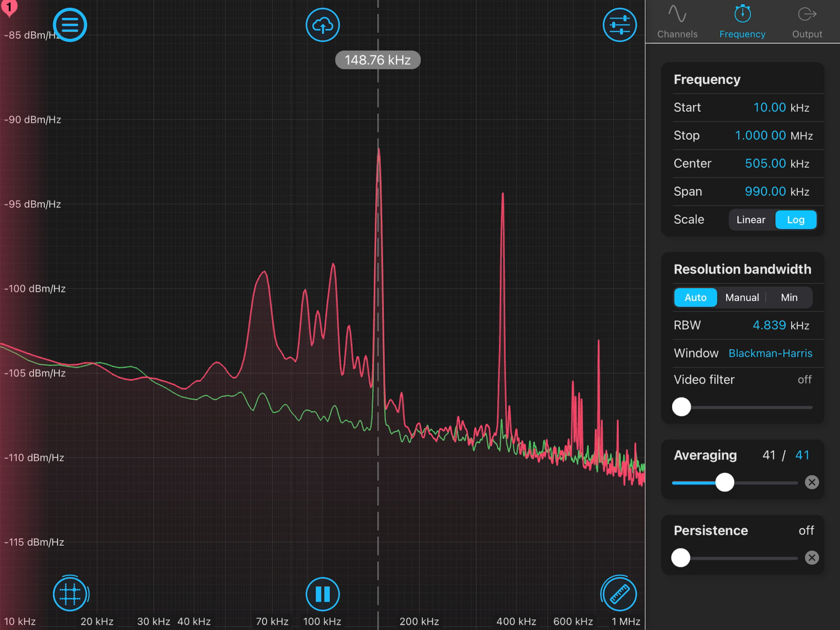Image resolution: width=840 pixels, height=630 pixels.
Task: Edit the Start frequency value
Action: click(770, 107)
